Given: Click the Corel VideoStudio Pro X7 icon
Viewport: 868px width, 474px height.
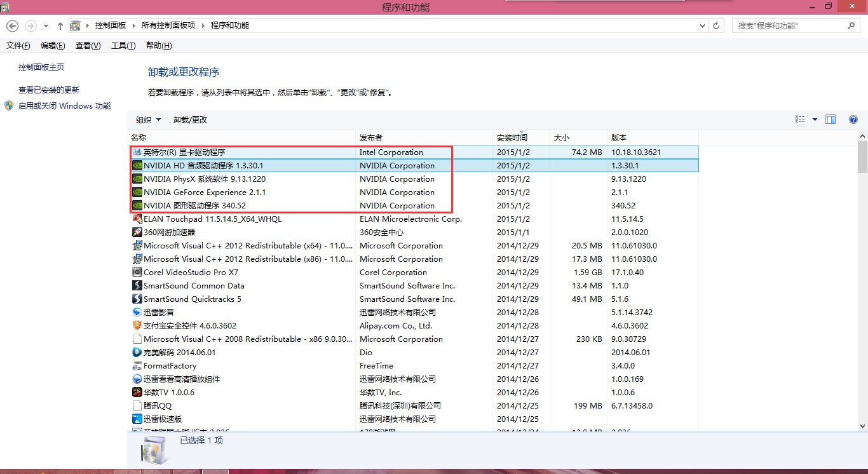Looking at the screenshot, I should click(x=137, y=273).
